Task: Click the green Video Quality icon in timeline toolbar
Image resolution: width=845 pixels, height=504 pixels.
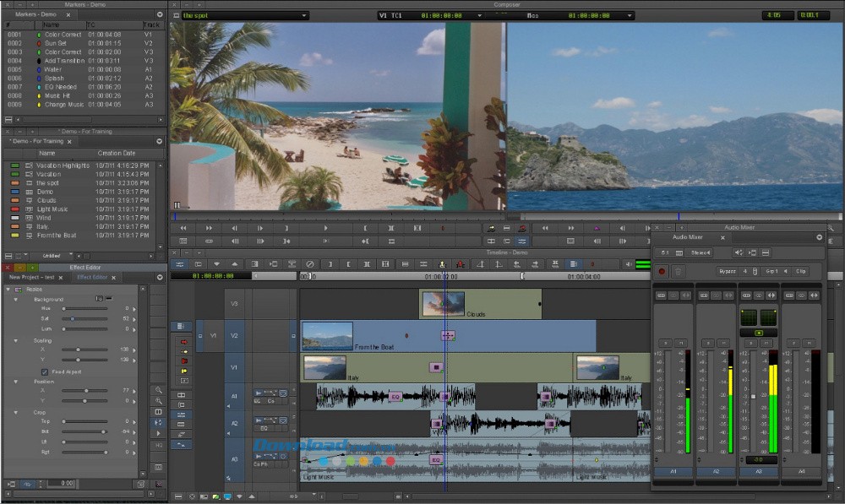Action: click(x=644, y=263)
